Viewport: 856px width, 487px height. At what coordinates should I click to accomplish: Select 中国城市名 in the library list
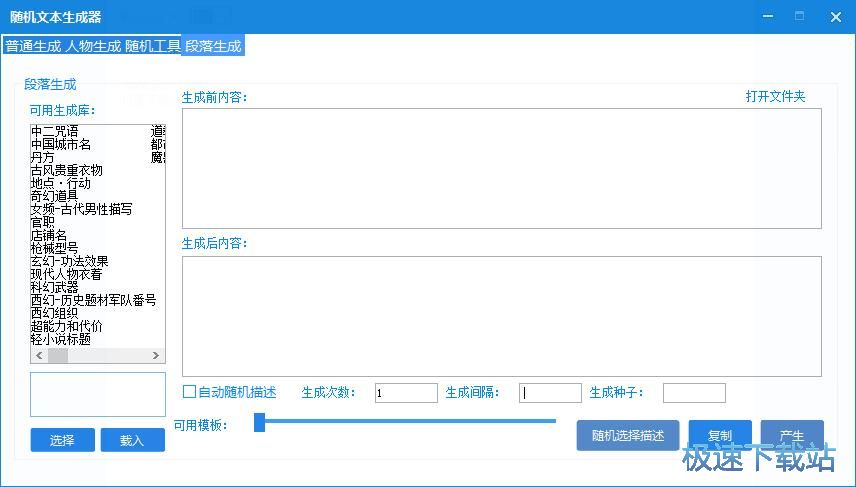pos(61,144)
